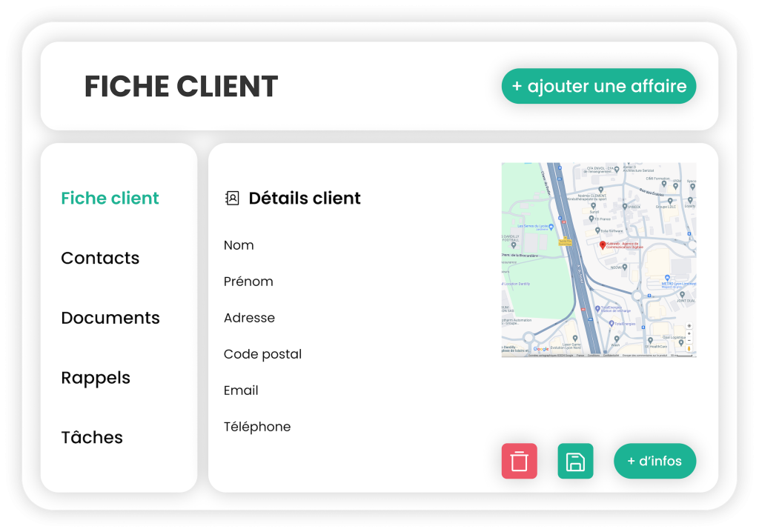Open the Google map thumbnail
The height and width of the screenshot is (532, 759).
point(599,260)
